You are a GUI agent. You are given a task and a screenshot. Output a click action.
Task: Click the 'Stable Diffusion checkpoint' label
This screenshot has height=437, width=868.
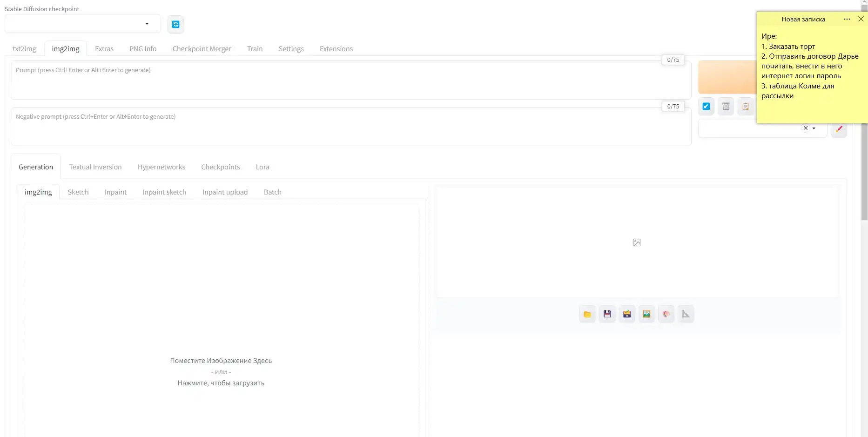tap(42, 9)
